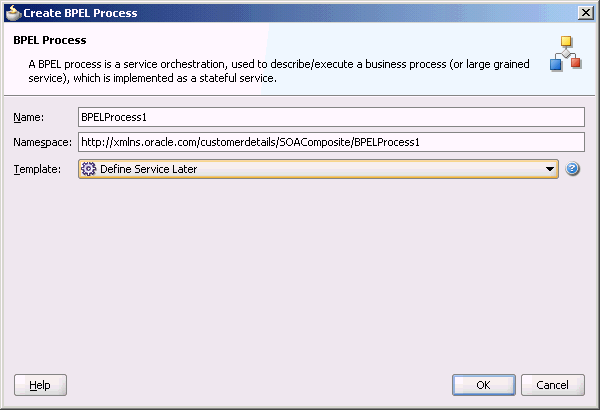Close the Create BPEL Process dialog
The image size is (600, 410).
point(586,13)
